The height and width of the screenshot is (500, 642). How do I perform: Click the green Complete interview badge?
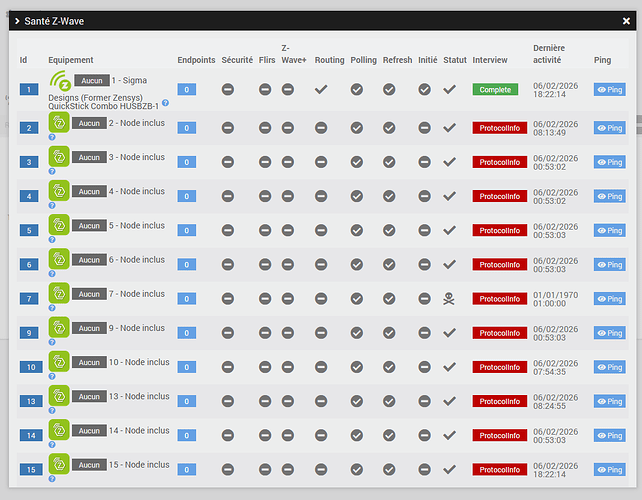click(495, 89)
